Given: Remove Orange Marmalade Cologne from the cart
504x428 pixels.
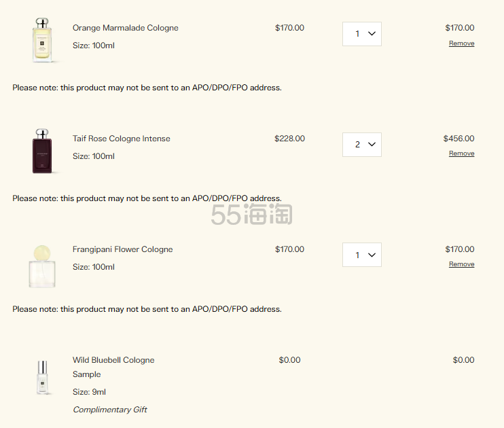Looking at the screenshot, I should (x=461, y=43).
